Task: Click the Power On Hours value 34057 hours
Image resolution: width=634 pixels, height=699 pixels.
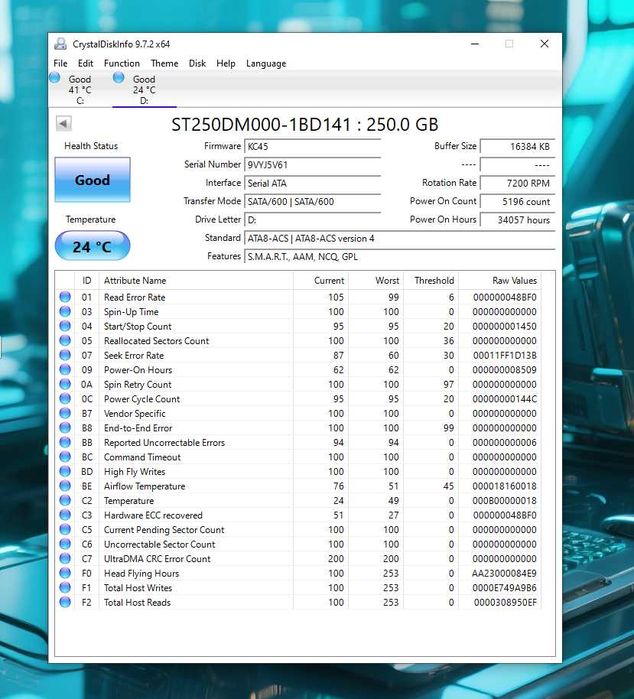Action: pyautogui.click(x=517, y=220)
